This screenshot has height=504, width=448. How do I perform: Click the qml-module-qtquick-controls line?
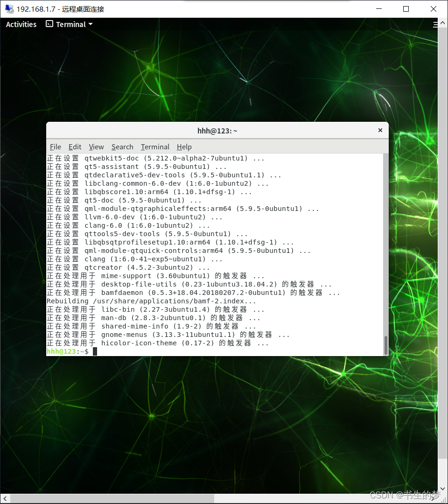tap(179, 251)
